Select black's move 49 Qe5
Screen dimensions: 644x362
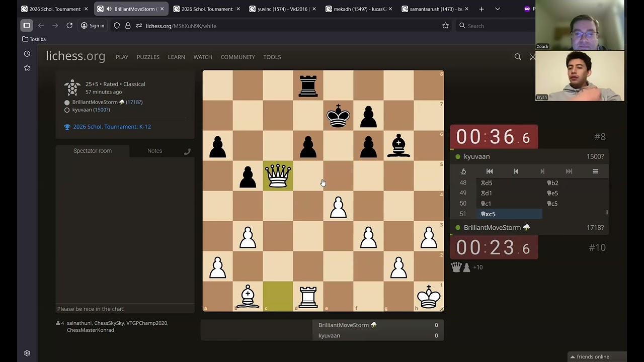[x=574, y=193]
